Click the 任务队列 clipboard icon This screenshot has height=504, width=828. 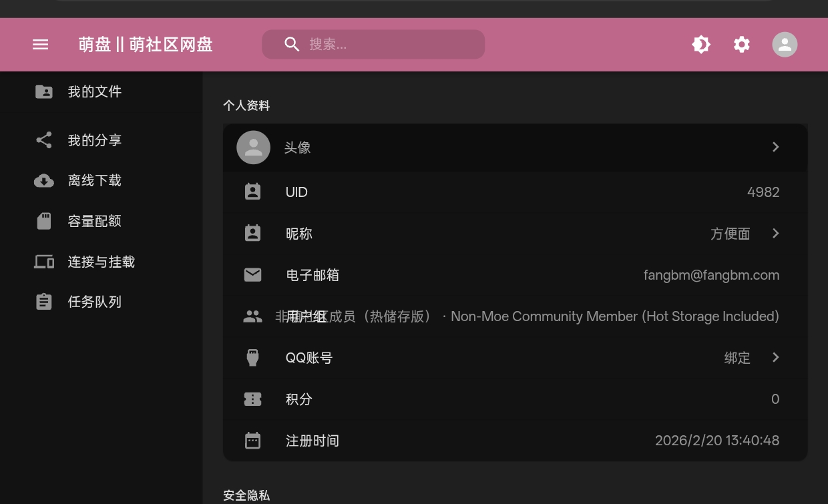(x=44, y=302)
